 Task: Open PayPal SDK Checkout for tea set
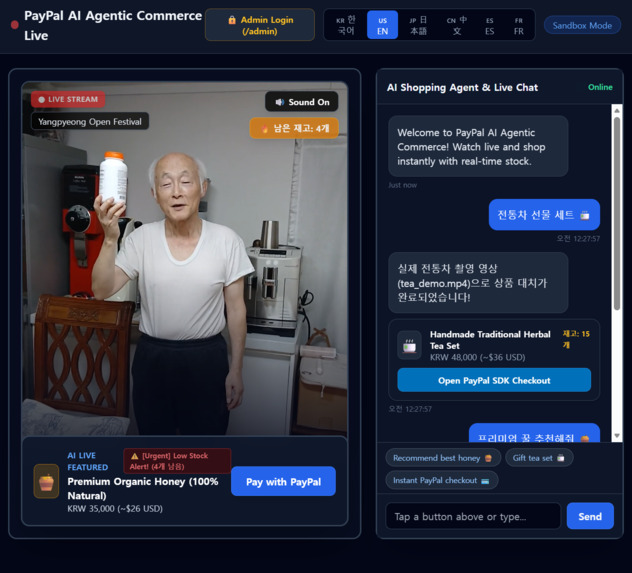(494, 380)
